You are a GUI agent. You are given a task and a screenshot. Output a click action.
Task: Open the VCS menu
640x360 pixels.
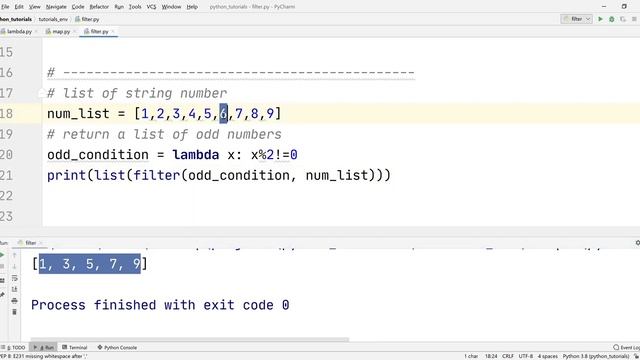click(151, 7)
